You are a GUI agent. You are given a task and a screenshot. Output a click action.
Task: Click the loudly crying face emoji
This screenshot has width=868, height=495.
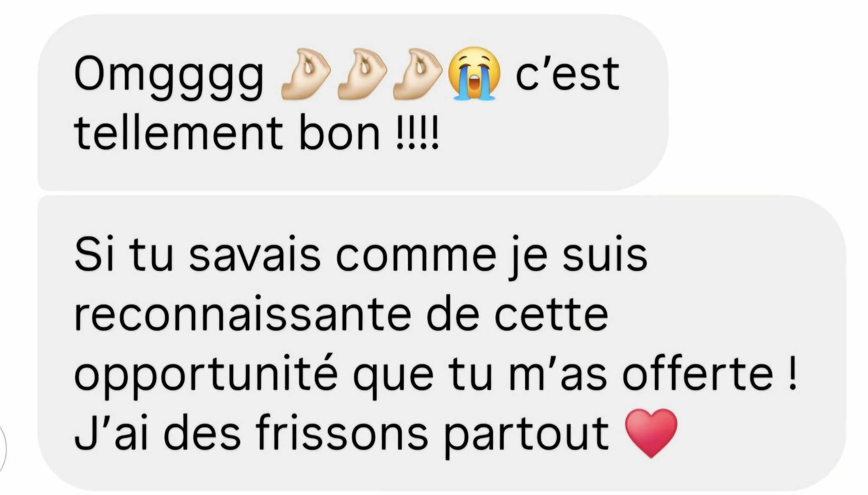coord(474,73)
